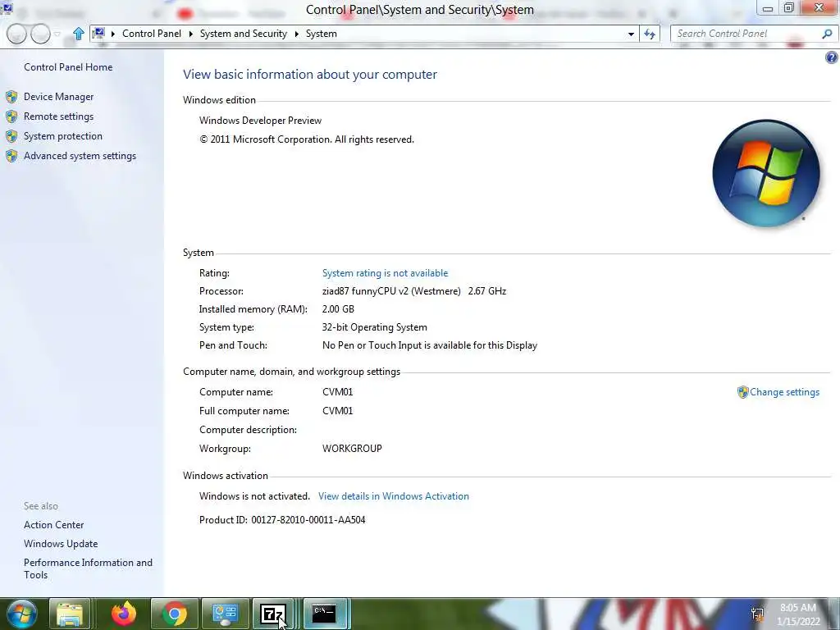The image size is (840, 630).
Task: Click the CVM01 value beside Computer name
Action: point(337,392)
